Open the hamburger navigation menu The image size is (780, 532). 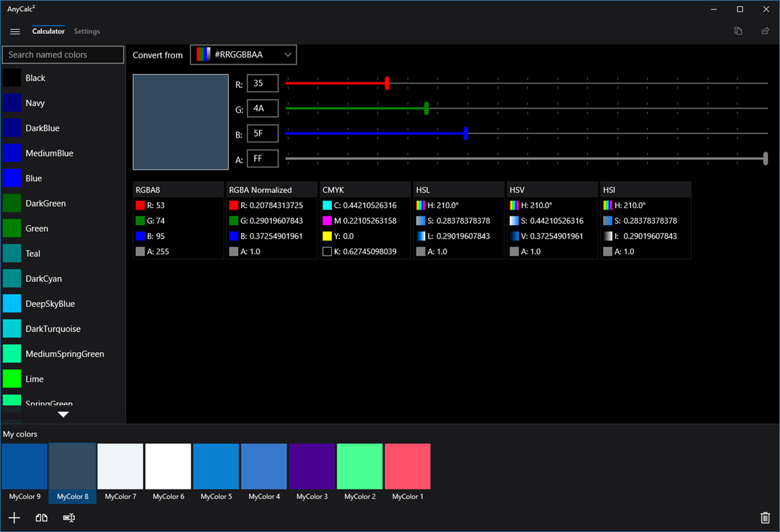tap(15, 31)
